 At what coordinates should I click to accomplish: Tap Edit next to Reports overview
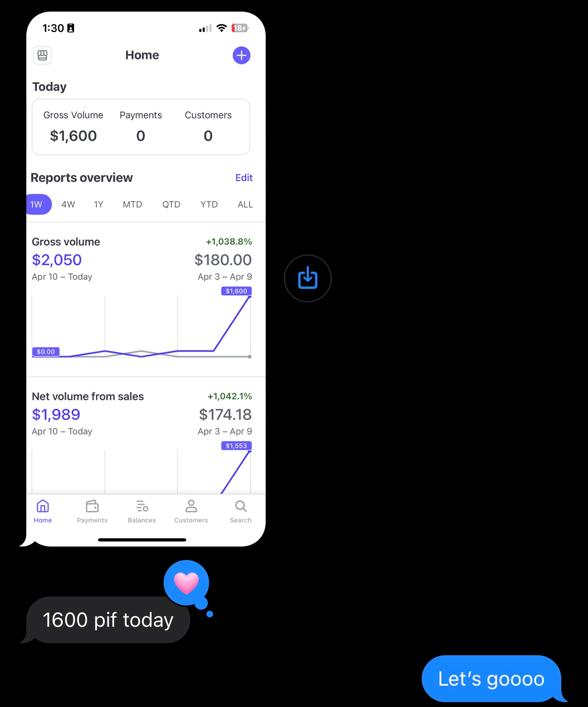244,178
